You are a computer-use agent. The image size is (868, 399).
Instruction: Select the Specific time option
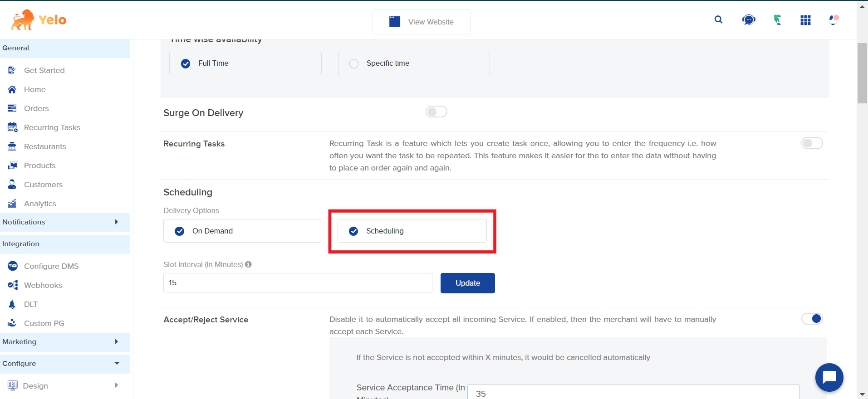[354, 63]
